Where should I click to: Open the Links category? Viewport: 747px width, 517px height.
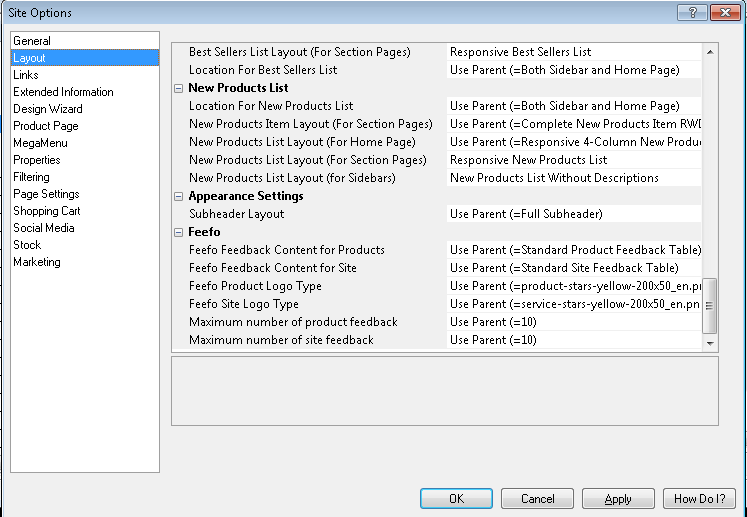(26, 75)
